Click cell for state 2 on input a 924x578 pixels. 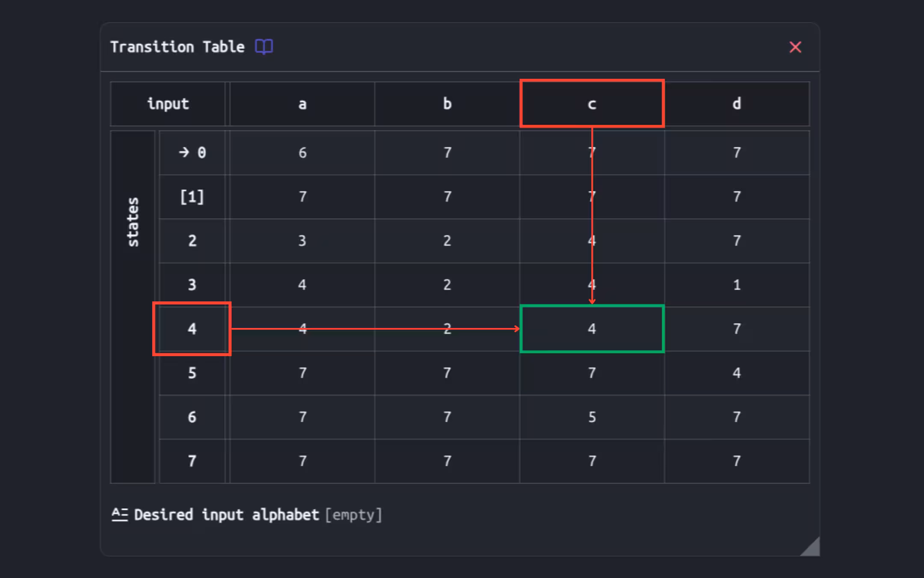(x=302, y=241)
